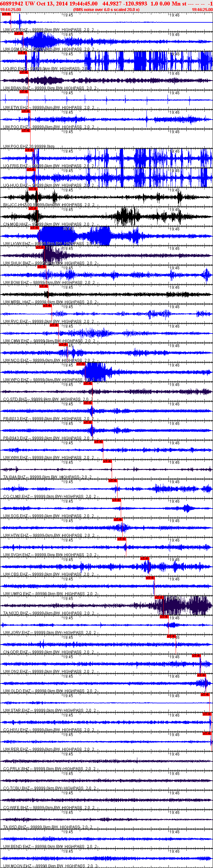Select the "UW WPO EHZ" station label
Screen dimensions: 213x868
[x=16, y=380]
